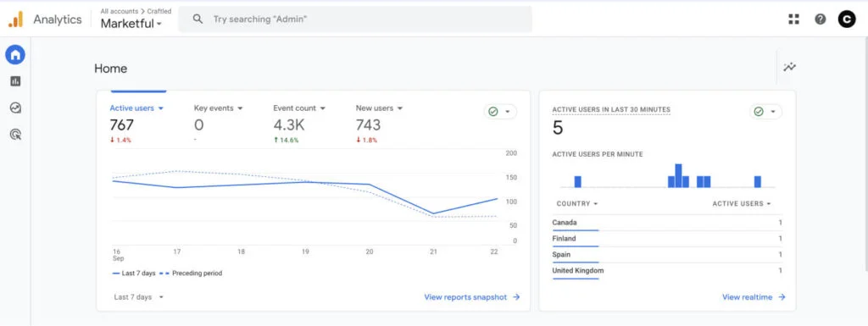Open the Explore sidebar icon

15,108
